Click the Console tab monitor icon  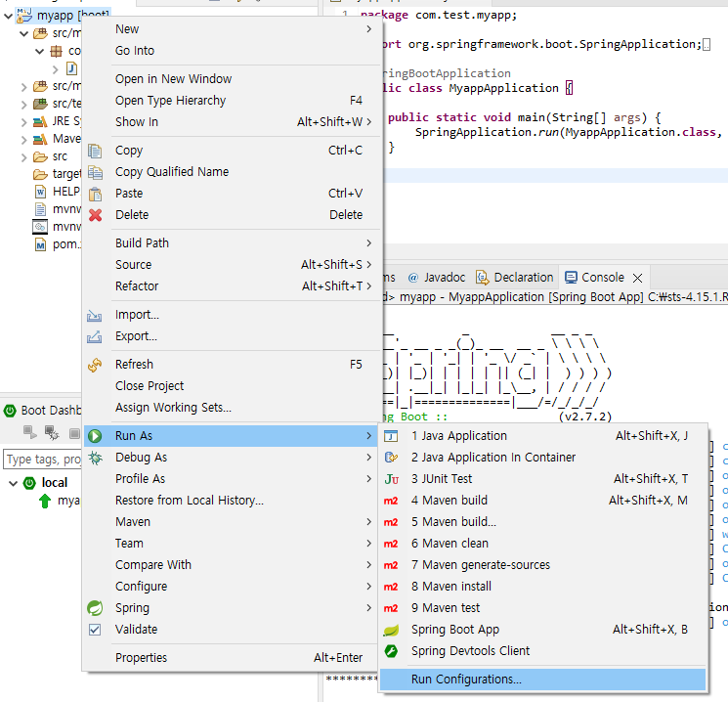coord(571,278)
